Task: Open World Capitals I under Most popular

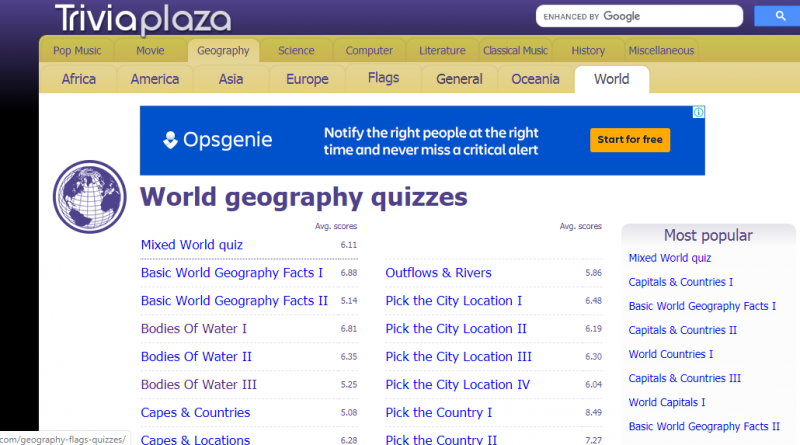Action: [667, 402]
